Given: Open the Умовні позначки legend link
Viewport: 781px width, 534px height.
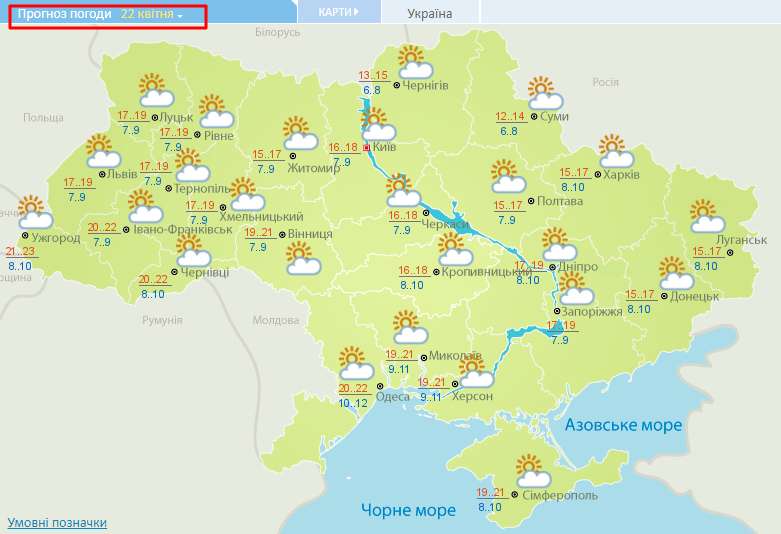Looking at the screenshot, I should 57,522.
